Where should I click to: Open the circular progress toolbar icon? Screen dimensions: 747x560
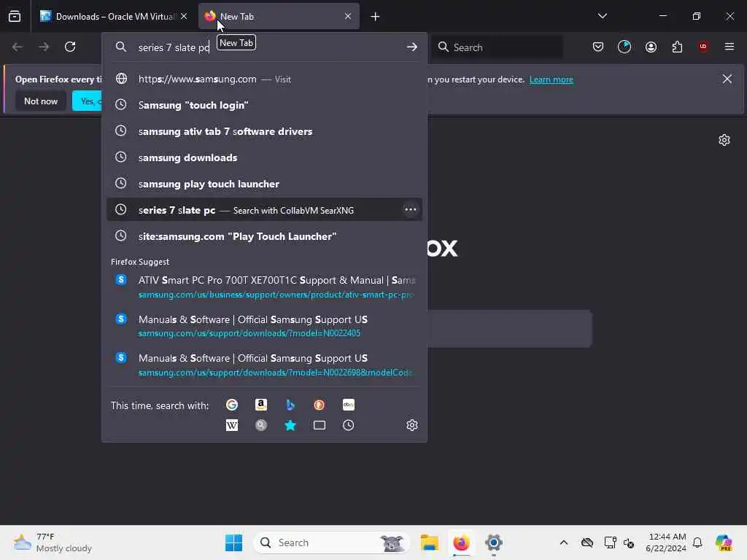(624, 47)
